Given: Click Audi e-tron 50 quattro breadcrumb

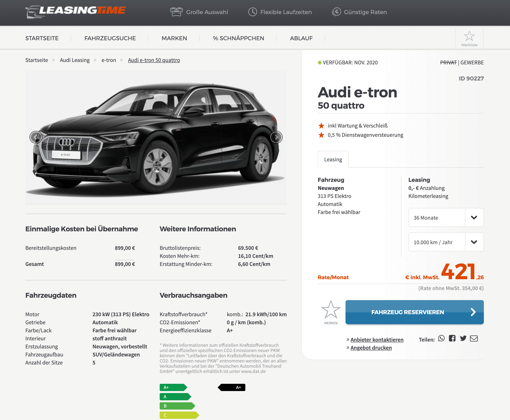Looking at the screenshot, I should pos(154,60).
